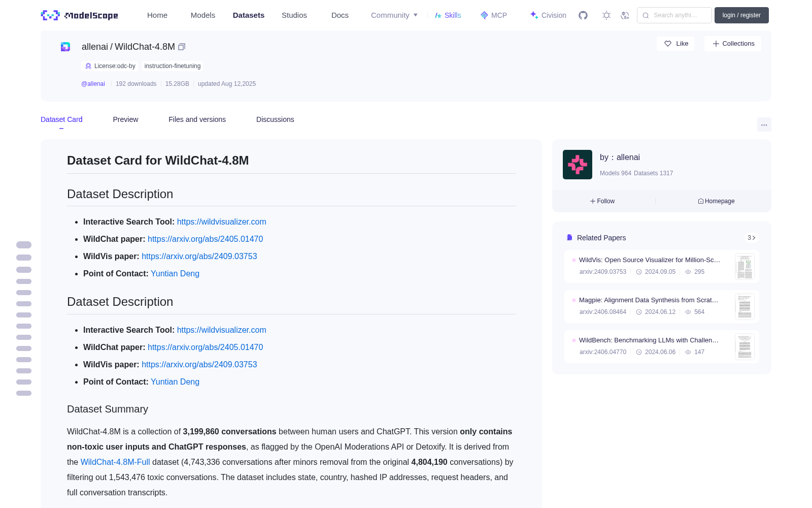The width and height of the screenshot is (812, 508).
Task: Switch to Files and versions tab
Action: (197, 119)
